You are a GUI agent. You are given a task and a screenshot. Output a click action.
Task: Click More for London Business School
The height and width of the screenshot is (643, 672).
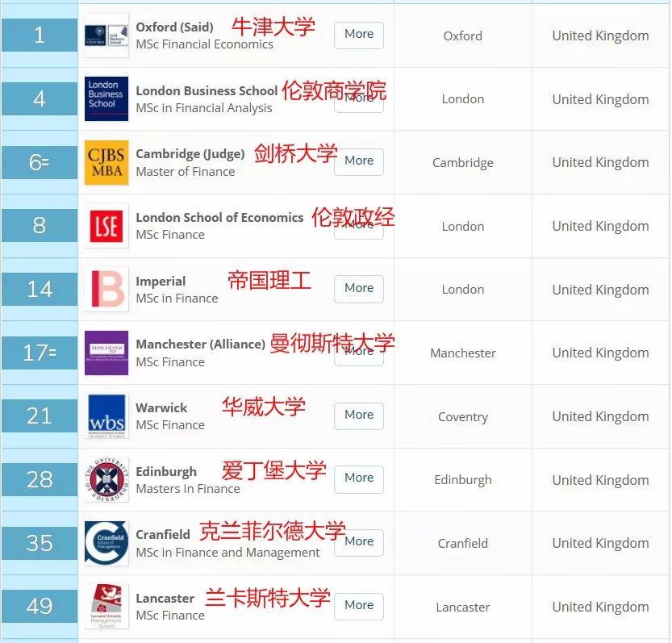358,98
